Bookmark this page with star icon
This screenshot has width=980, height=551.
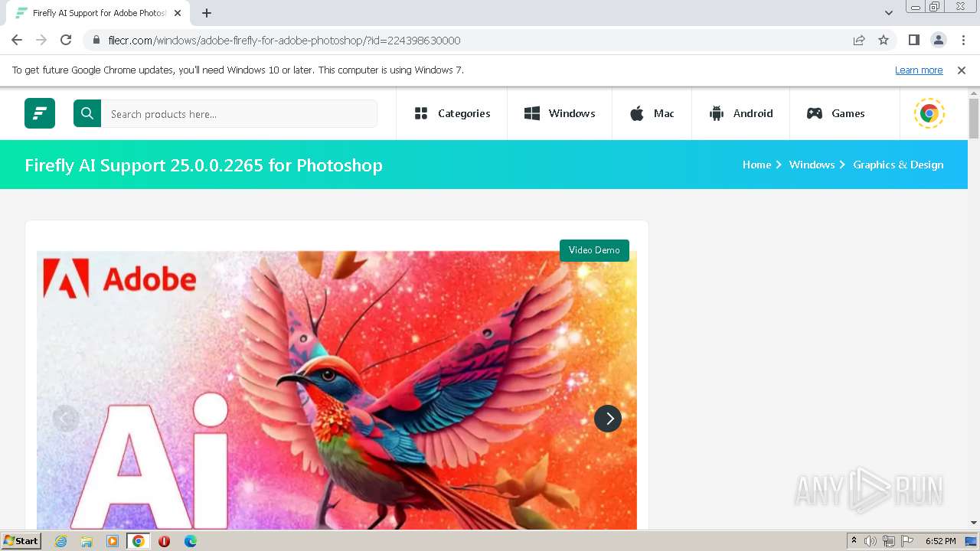[x=884, y=40]
